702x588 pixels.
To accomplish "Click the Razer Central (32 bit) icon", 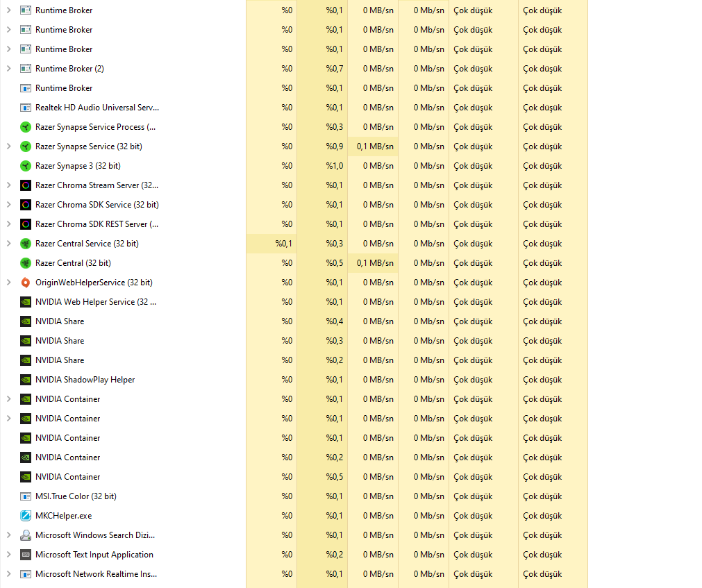I will [x=26, y=263].
